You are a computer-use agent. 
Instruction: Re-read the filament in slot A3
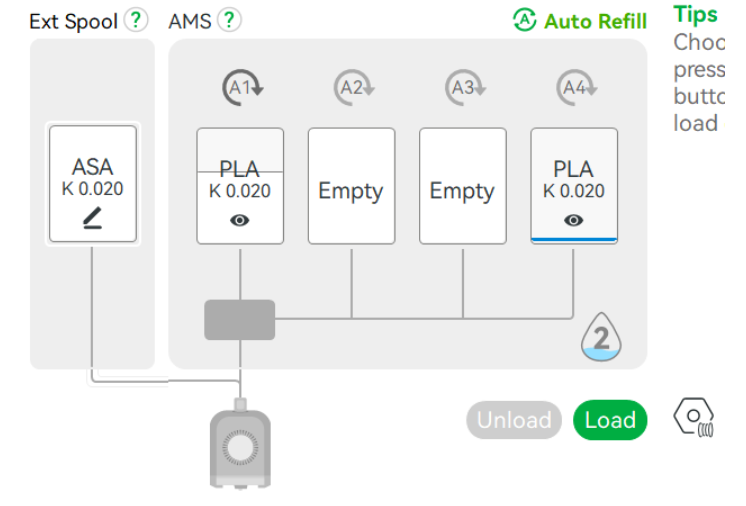[462, 89]
